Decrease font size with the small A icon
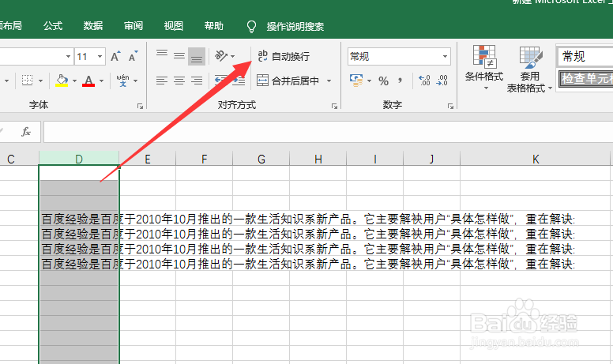 click(134, 57)
